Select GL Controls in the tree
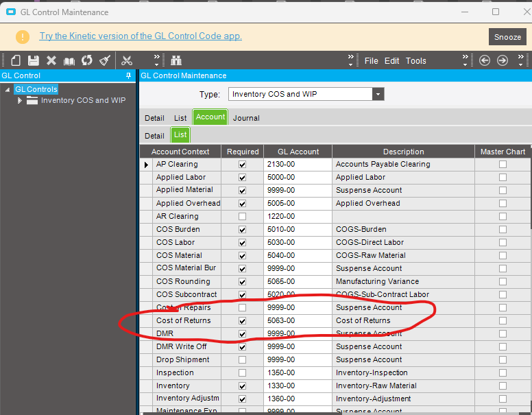This screenshot has width=532, height=415. [x=36, y=89]
